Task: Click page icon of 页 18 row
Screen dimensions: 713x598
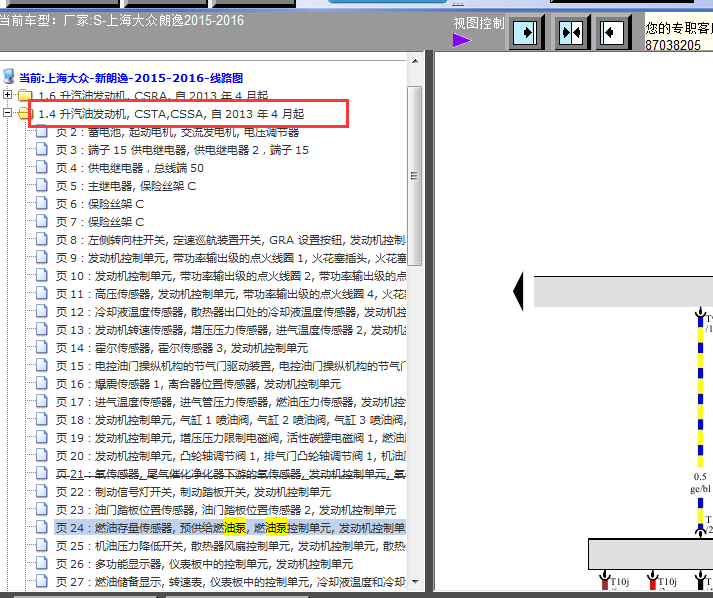Action: pos(41,419)
